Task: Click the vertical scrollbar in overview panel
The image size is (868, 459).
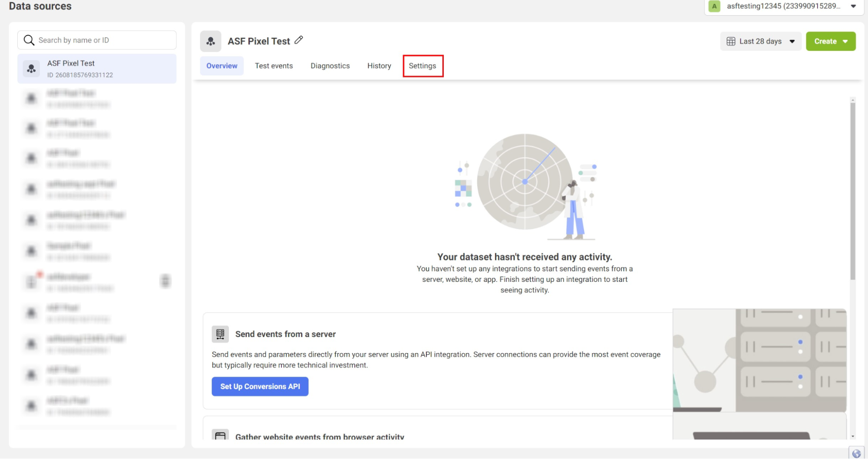Action: pos(852,191)
